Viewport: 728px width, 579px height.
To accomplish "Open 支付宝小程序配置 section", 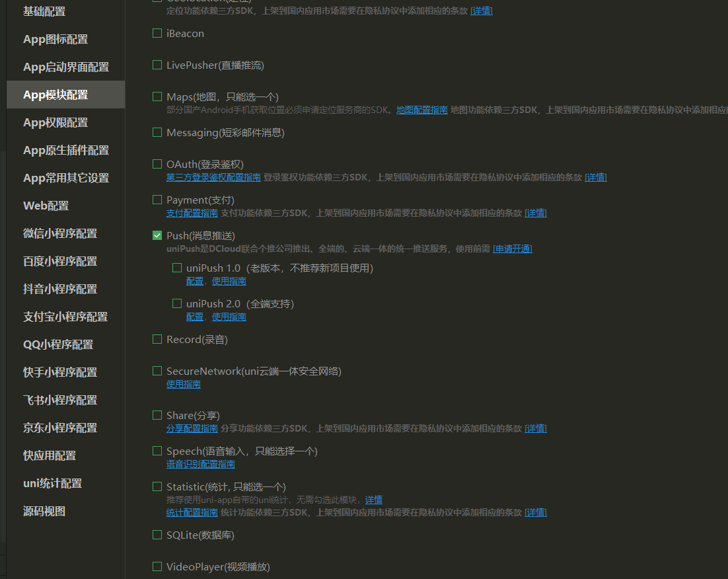I will pyautogui.click(x=65, y=317).
